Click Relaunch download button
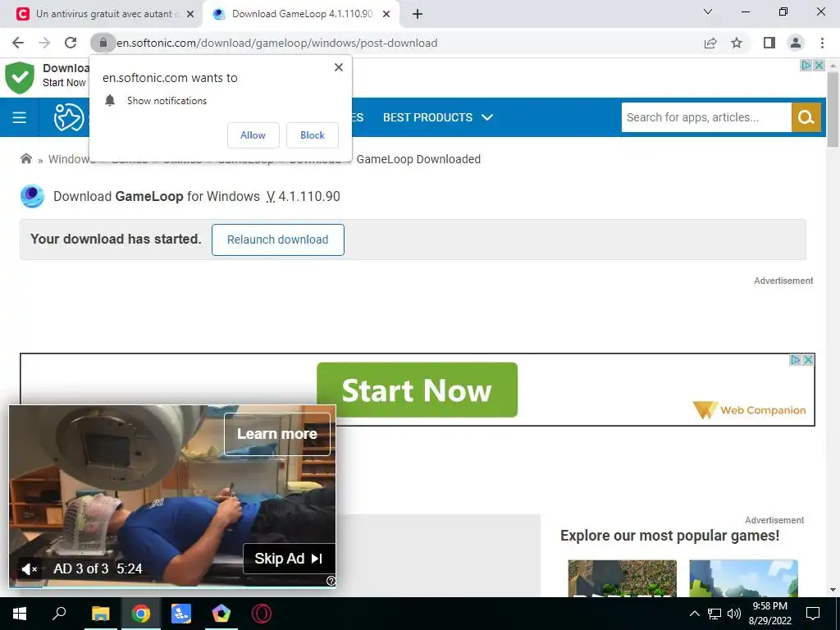The image size is (840, 630). point(277,240)
